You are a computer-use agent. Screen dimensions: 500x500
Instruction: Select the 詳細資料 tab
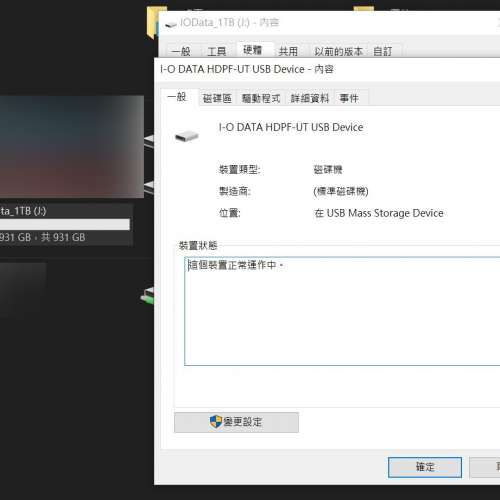pos(310,98)
